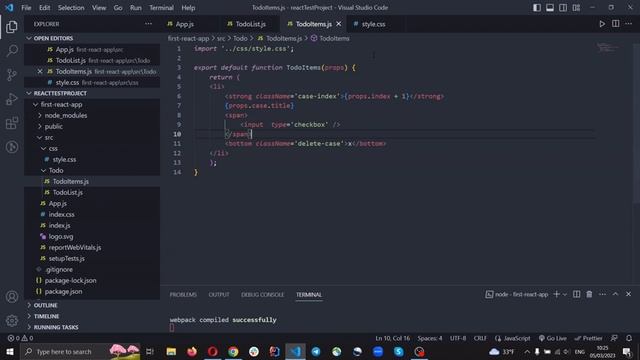The width and height of the screenshot is (640, 360).
Task: Collapse the Open Editors section
Action: coord(92,38)
